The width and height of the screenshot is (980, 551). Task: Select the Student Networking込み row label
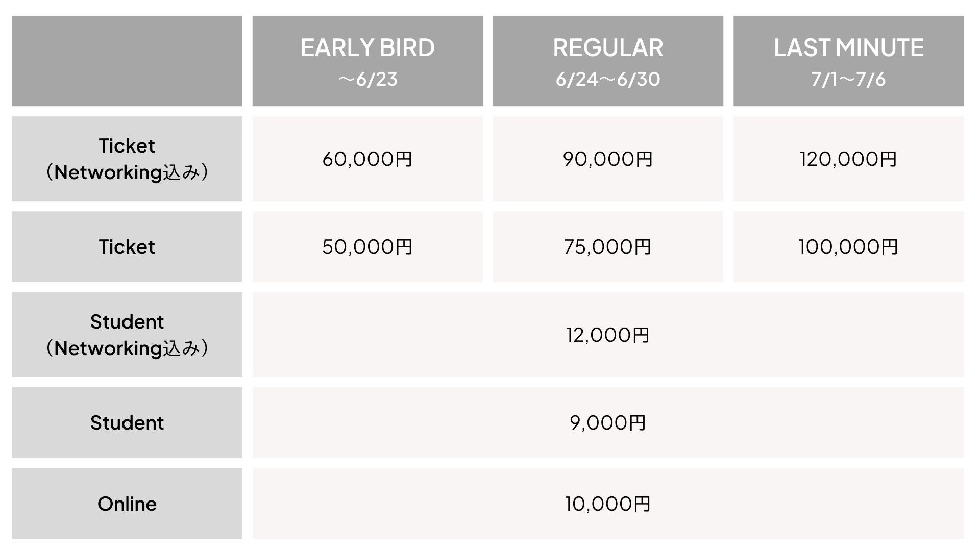(127, 335)
